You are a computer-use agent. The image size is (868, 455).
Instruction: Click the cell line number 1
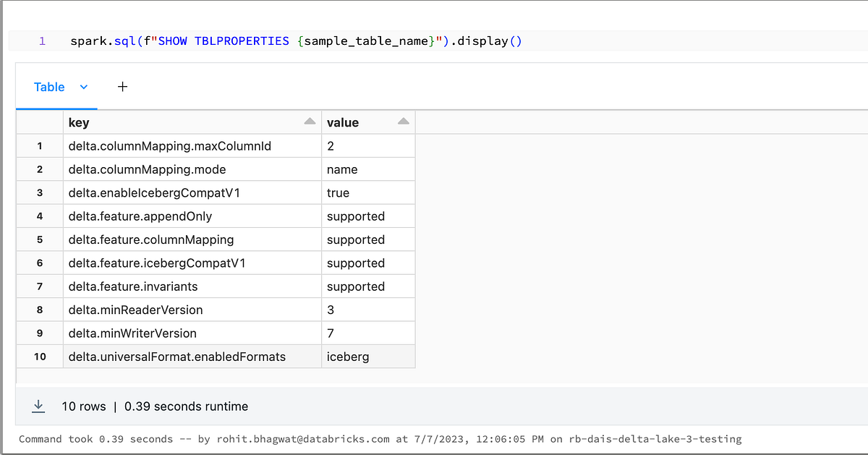[42, 41]
